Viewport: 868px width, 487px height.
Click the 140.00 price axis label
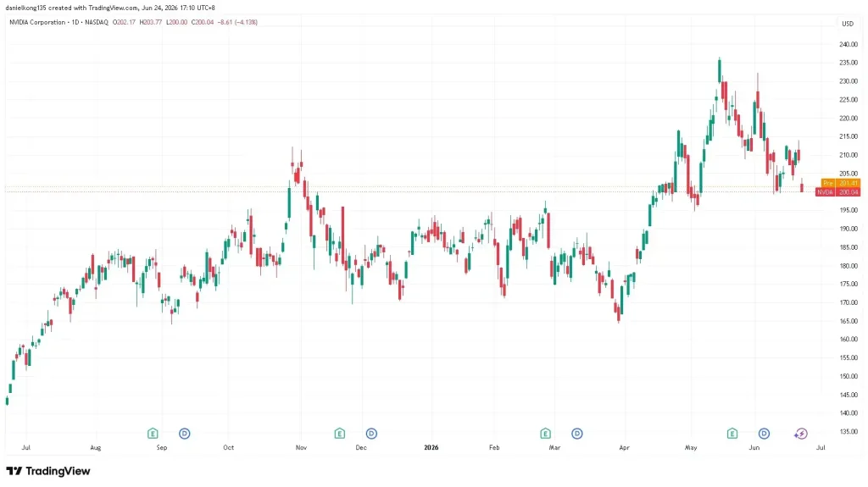pos(848,413)
